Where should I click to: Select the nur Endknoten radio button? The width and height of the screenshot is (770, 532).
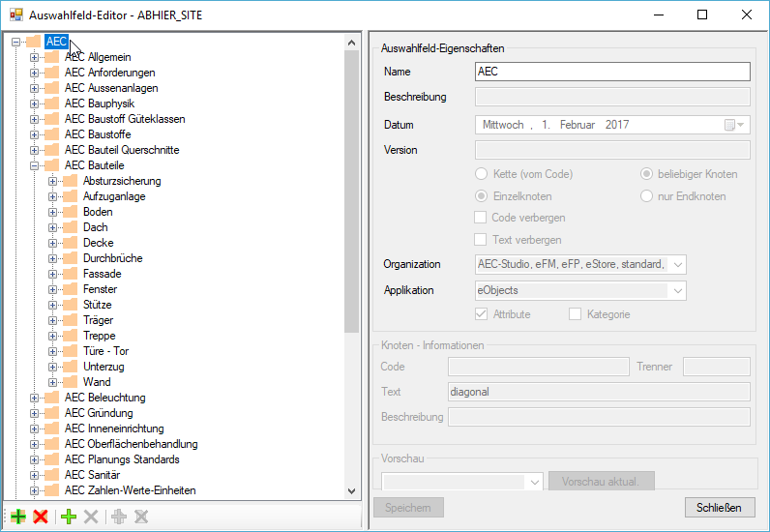(646, 196)
